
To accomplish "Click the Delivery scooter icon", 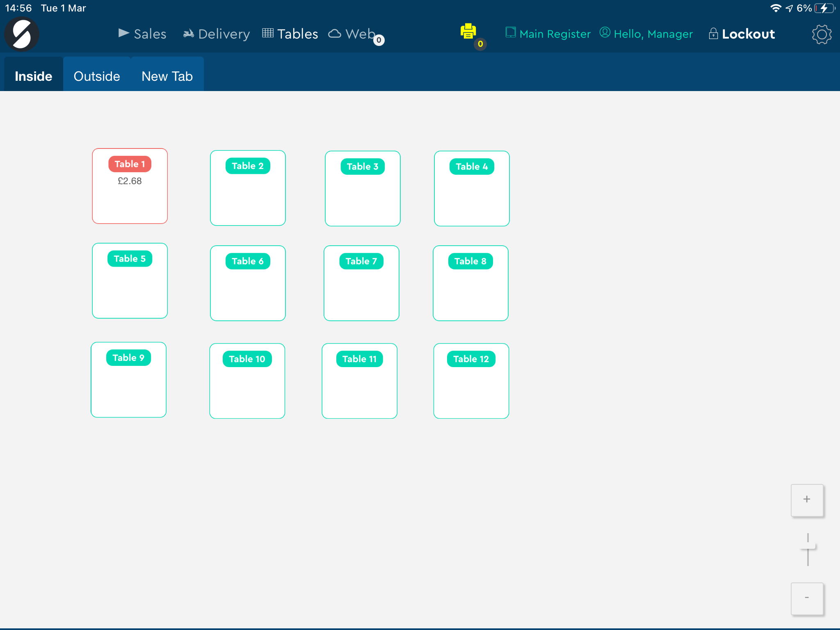I will tap(189, 34).
